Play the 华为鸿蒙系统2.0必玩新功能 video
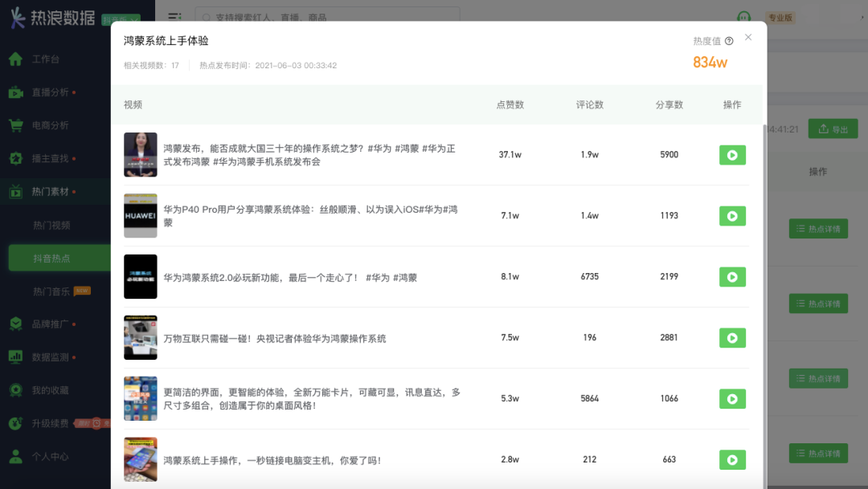The image size is (868, 489). point(732,276)
